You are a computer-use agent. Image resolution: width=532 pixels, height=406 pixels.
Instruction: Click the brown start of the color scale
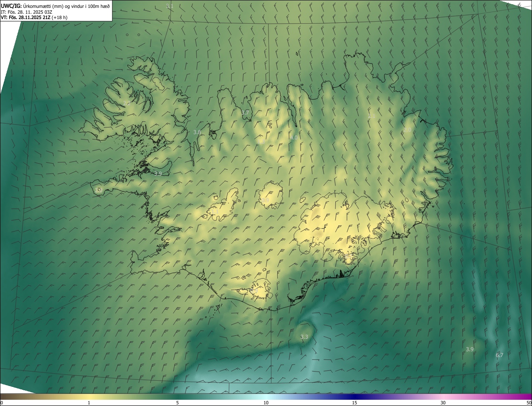click(5, 396)
